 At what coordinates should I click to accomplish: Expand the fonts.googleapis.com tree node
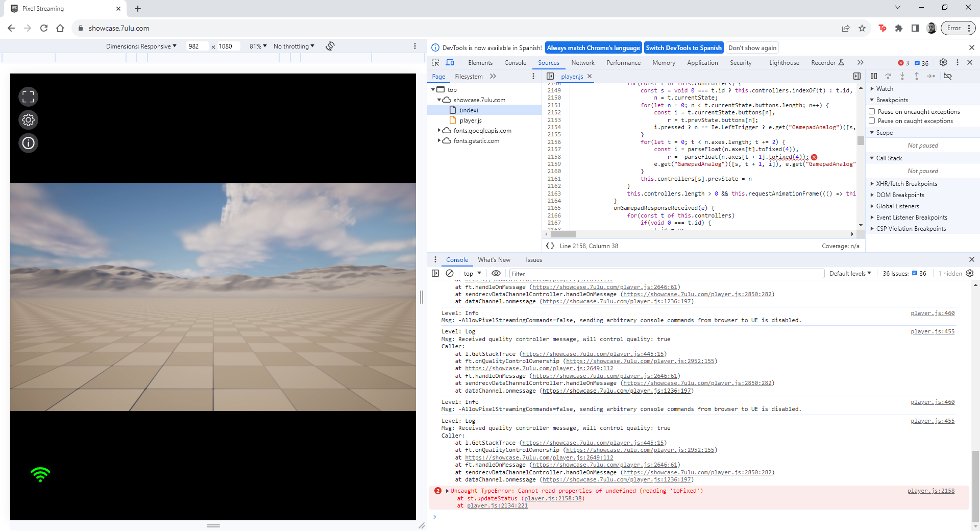pyautogui.click(x=439, y=130)
